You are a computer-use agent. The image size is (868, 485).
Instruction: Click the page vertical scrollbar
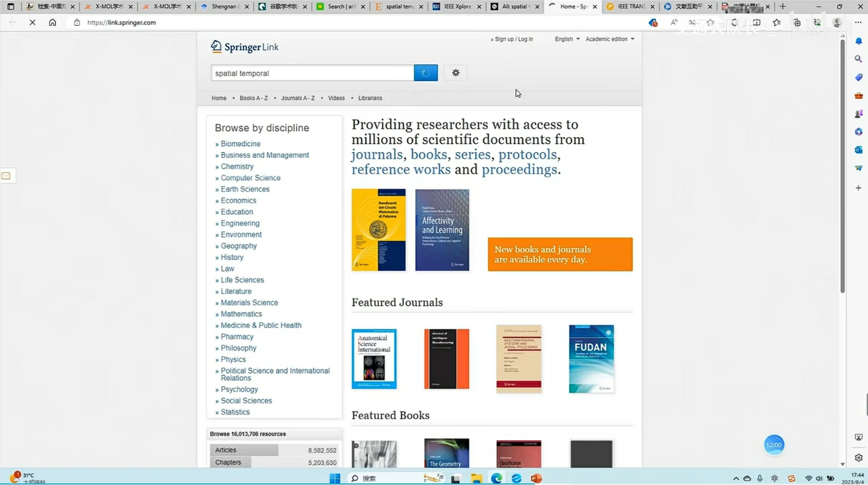(x=842, y=167)
